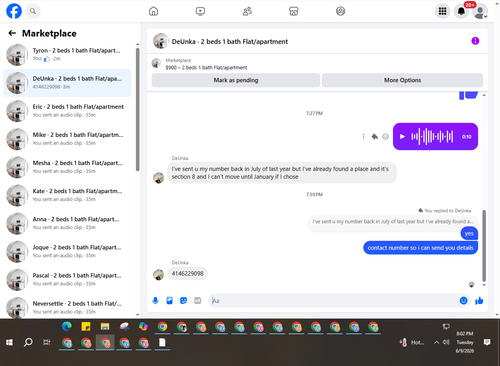Image resolution: width=500 pixels, height=366 pixels.
Task: Click the 4146229098 message bubble
Action: (x=187, y=274)
